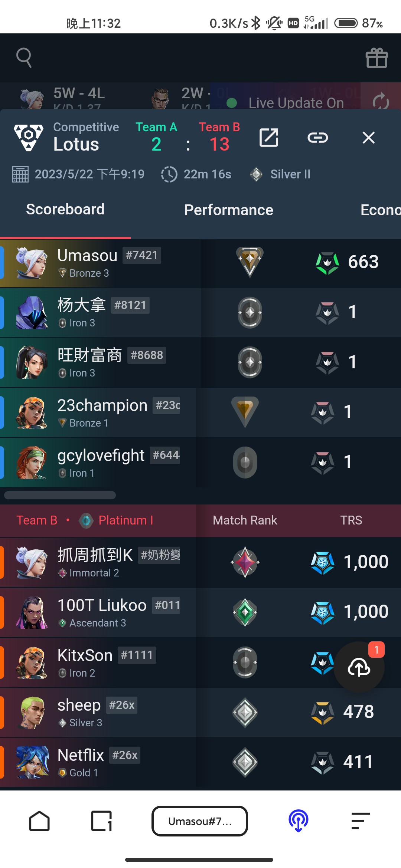The height and width of the screenshot is (868, 401).
Task: Open match in external window icon
Action: (x=269, y=138)
